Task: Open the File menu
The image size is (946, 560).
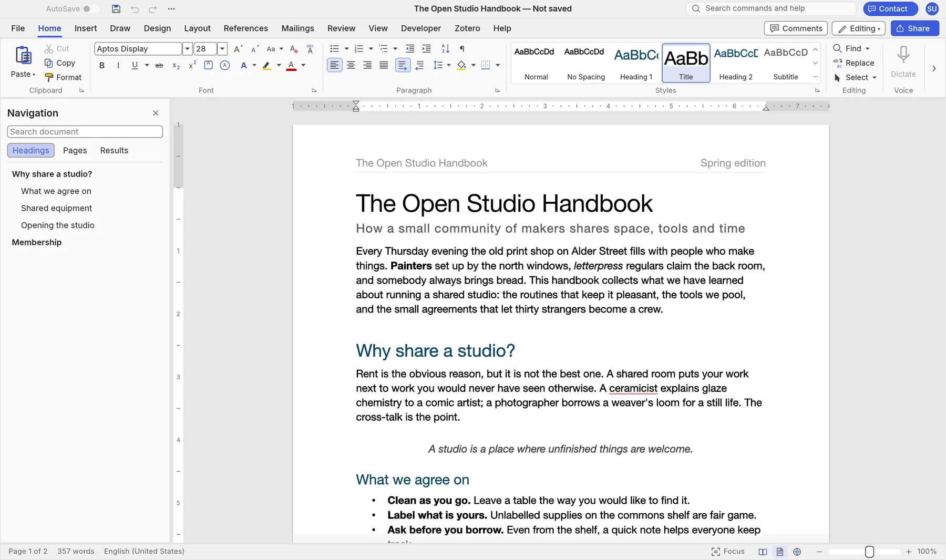Action: tap(18, 28)
